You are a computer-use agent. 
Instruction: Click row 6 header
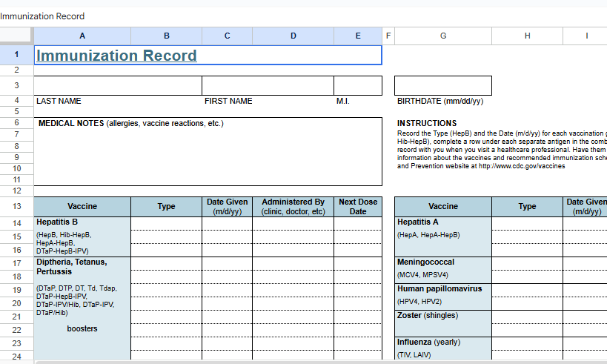point(16,122)
